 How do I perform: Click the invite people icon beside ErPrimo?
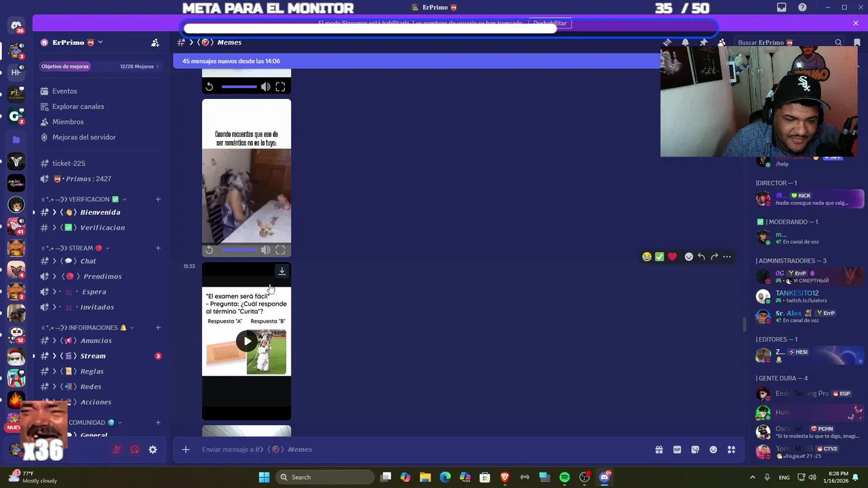(x=155, y=42)
